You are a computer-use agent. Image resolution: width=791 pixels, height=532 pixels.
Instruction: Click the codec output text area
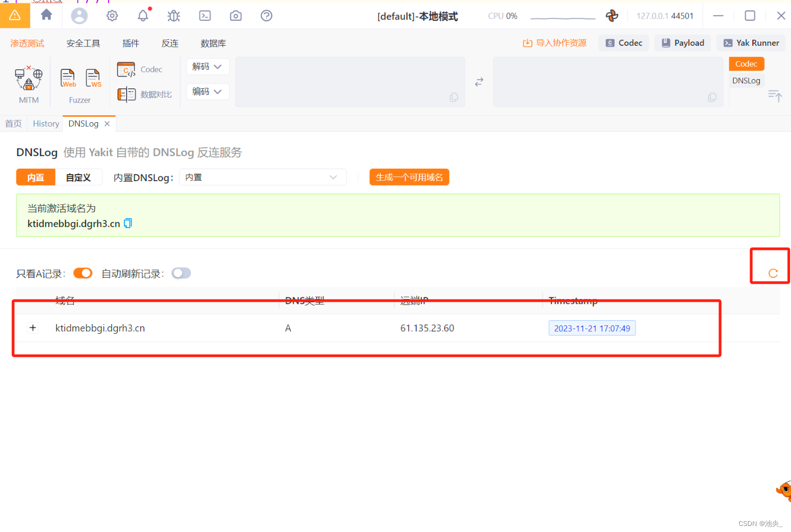[608, 82]
